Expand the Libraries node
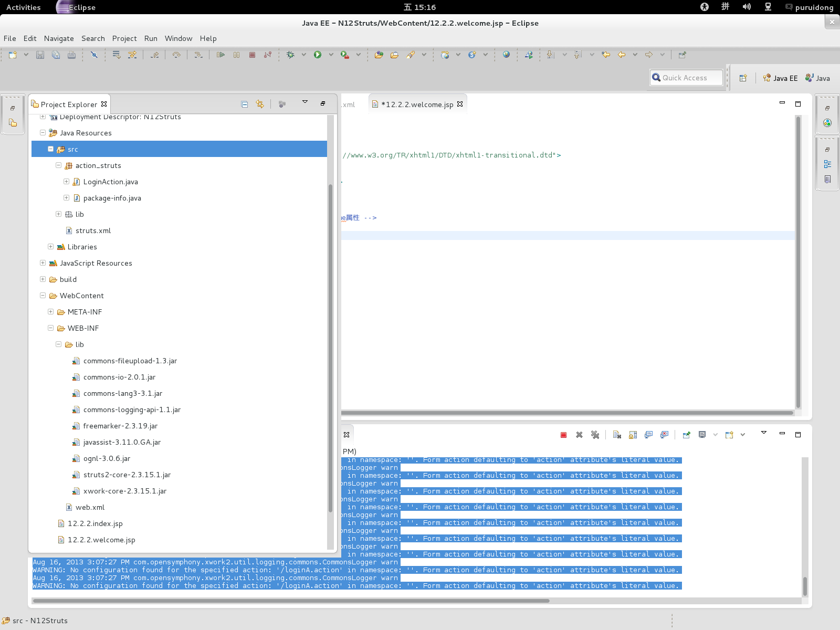The height and width of the screenshot is (630, 840). coord(50,247)
